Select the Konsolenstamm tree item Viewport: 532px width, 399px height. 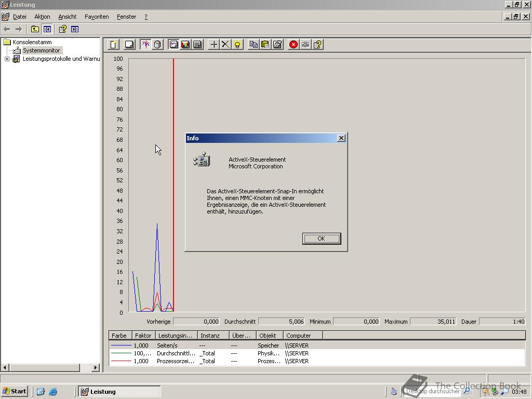point(32,42)
